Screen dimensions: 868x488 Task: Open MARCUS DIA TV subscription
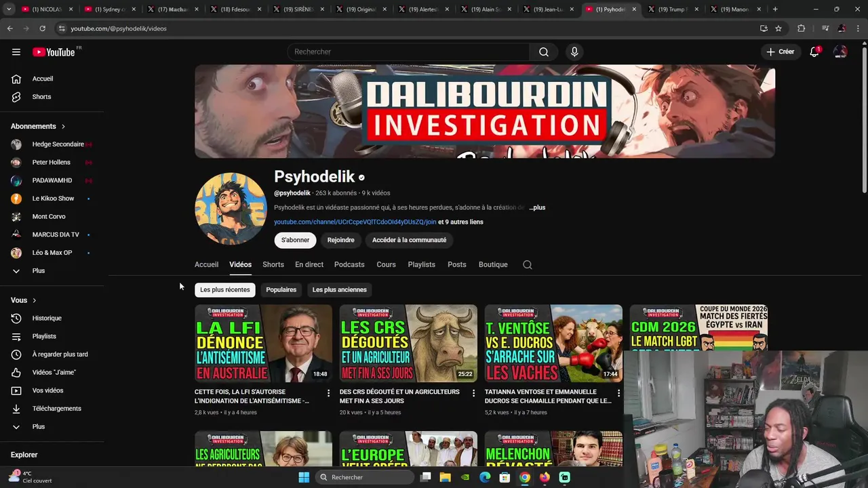[x=54, y=235]
